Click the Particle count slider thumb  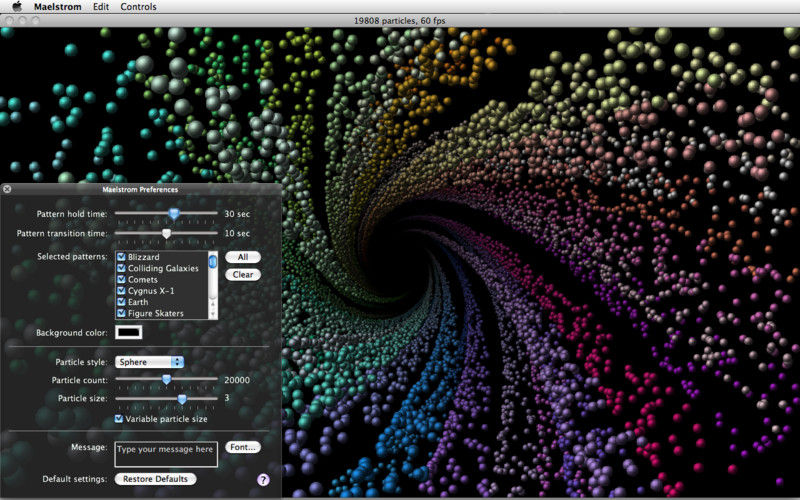click(166, 380)
